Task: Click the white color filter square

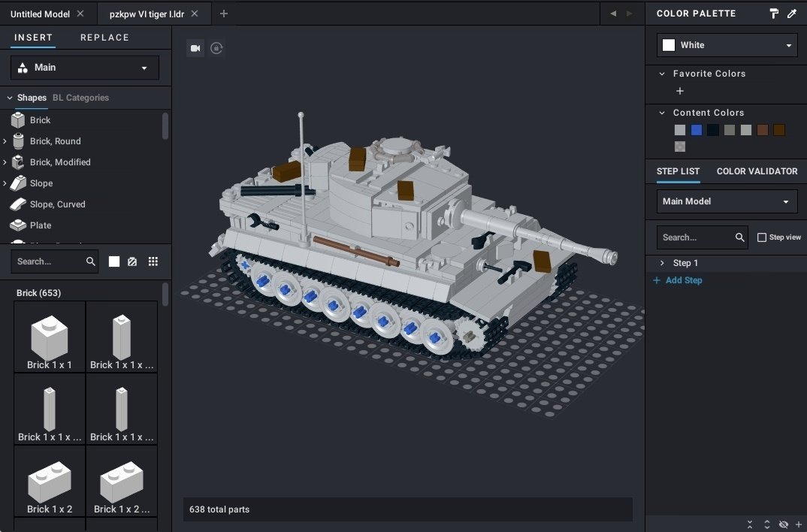Action: point(114,261)
